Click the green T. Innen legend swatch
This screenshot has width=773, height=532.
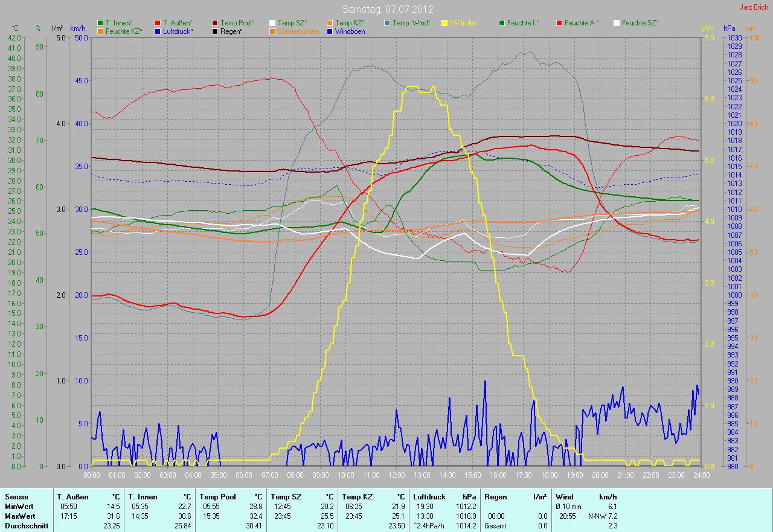pos(100,23)
